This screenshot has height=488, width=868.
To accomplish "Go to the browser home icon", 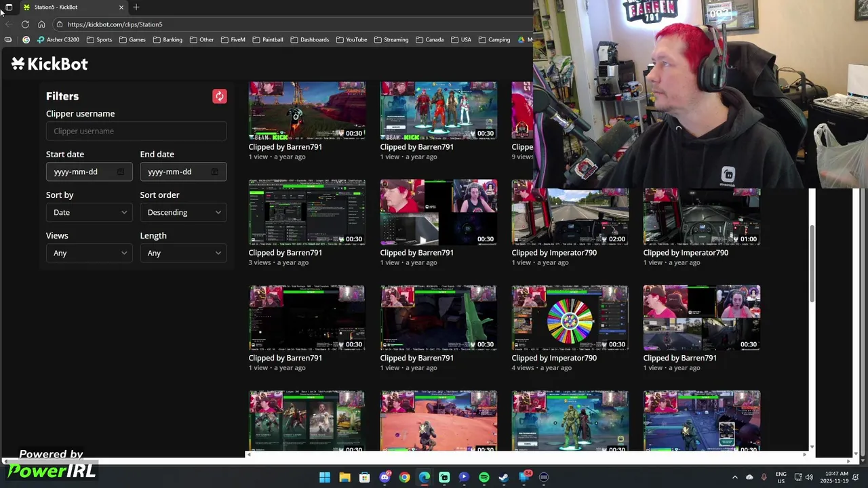I will (41, 24).
